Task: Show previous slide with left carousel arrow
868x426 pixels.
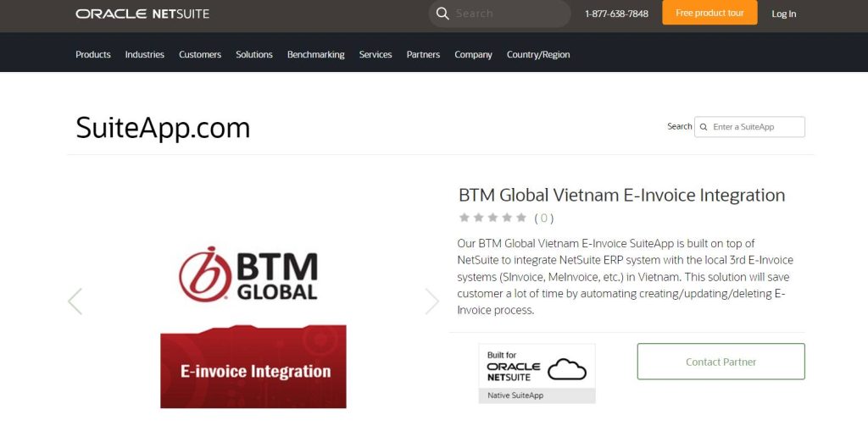Action: 75,302
